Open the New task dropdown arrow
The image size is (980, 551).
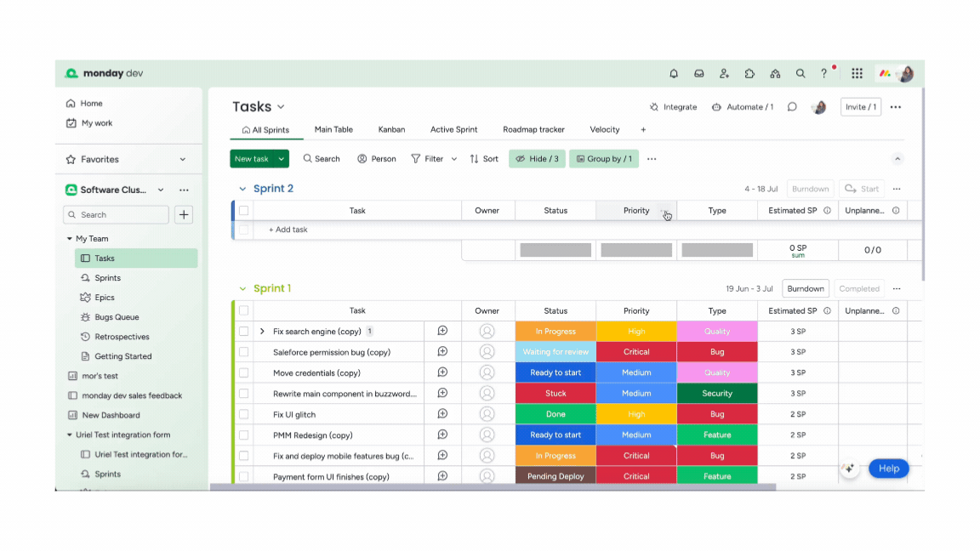coord(282,159)
